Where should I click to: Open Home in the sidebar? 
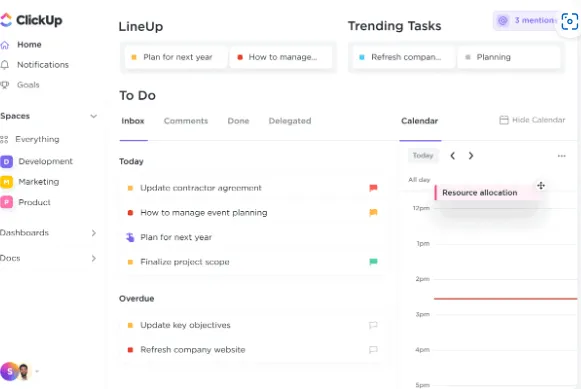point(29,44)
